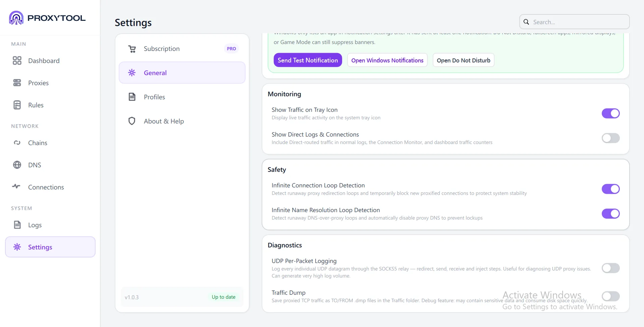The height and width of the screenshot is (327, 644).
Task: Click the Connections activity pulse icon
Action: [16, 186]
